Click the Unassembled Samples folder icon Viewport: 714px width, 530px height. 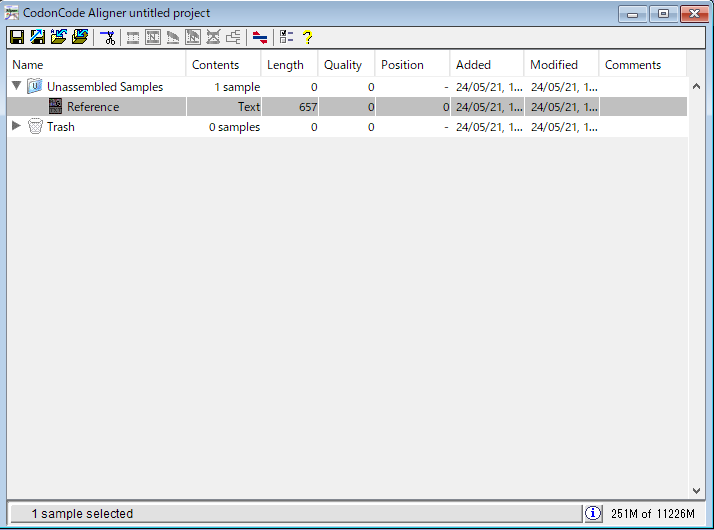(x=35, y=87)
